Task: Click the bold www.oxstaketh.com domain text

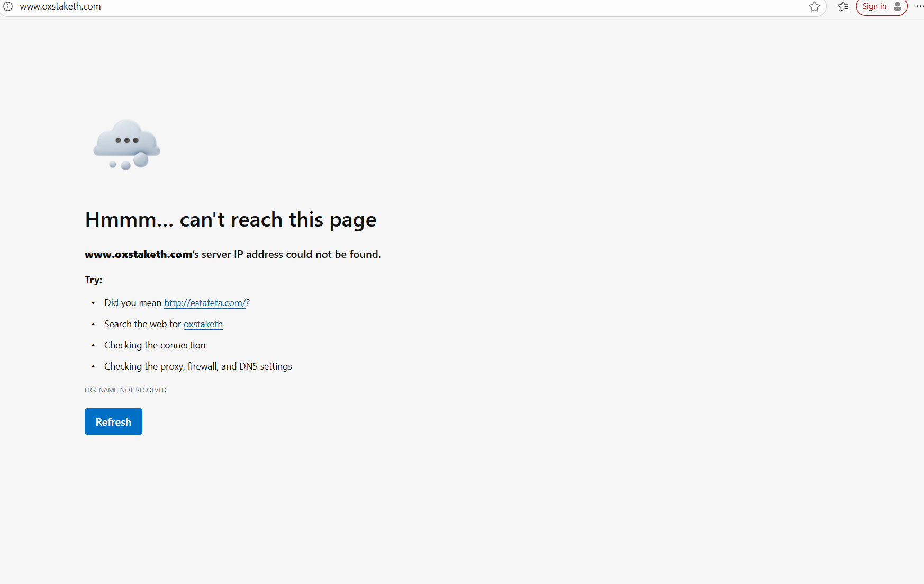Action: pos(138,255)
